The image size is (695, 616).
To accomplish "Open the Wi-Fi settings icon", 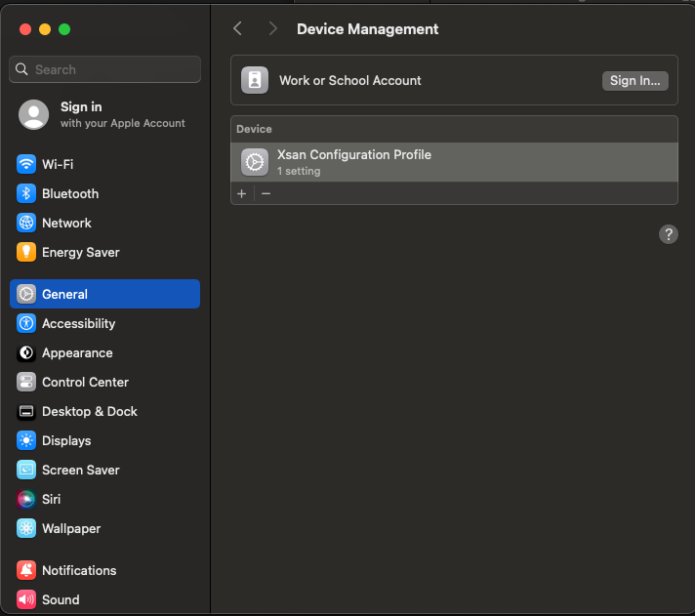I will (x=26, y=164).
